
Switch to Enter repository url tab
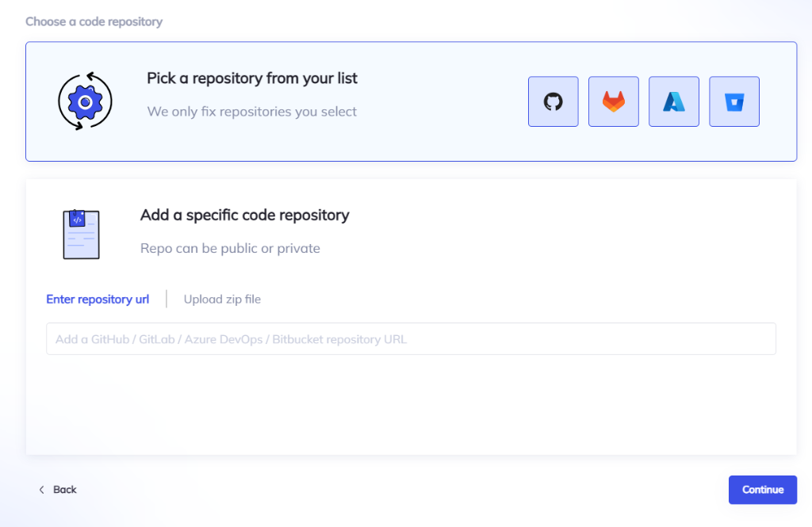coord(98,300)
